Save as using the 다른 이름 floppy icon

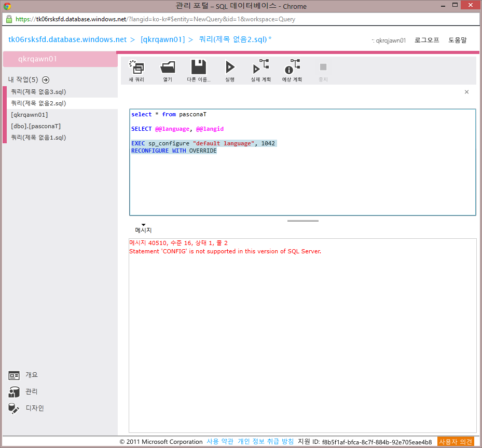pos(199,67)
